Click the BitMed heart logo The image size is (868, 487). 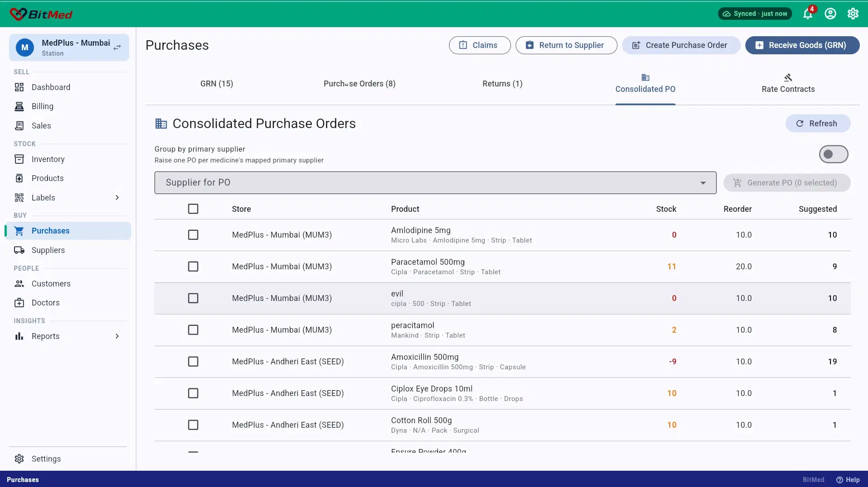(18, 14)
